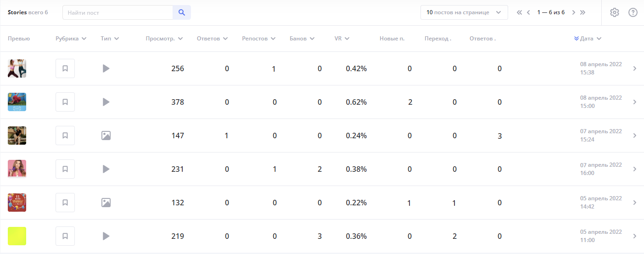Open the posts-per-page dropdown

pyautogui.click(x=464, y=12)
